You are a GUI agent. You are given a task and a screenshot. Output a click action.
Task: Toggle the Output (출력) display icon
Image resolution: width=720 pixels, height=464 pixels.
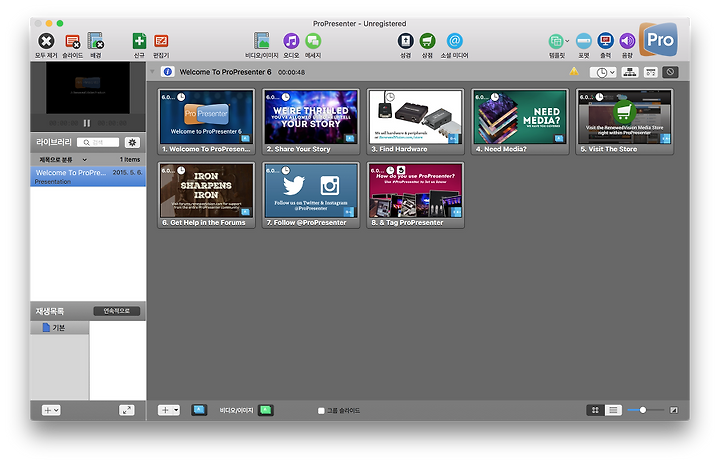606,41
